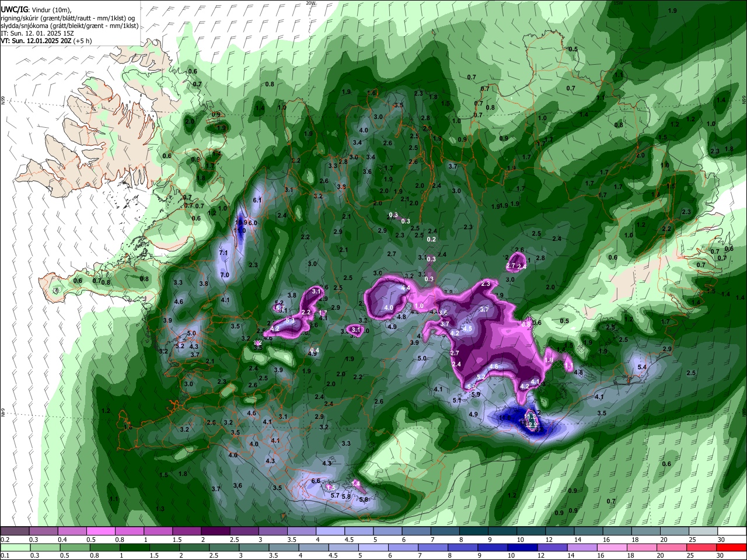
Task: Select the light pink 16 swatch in lower legend row
Action: [x=612, y=547]
